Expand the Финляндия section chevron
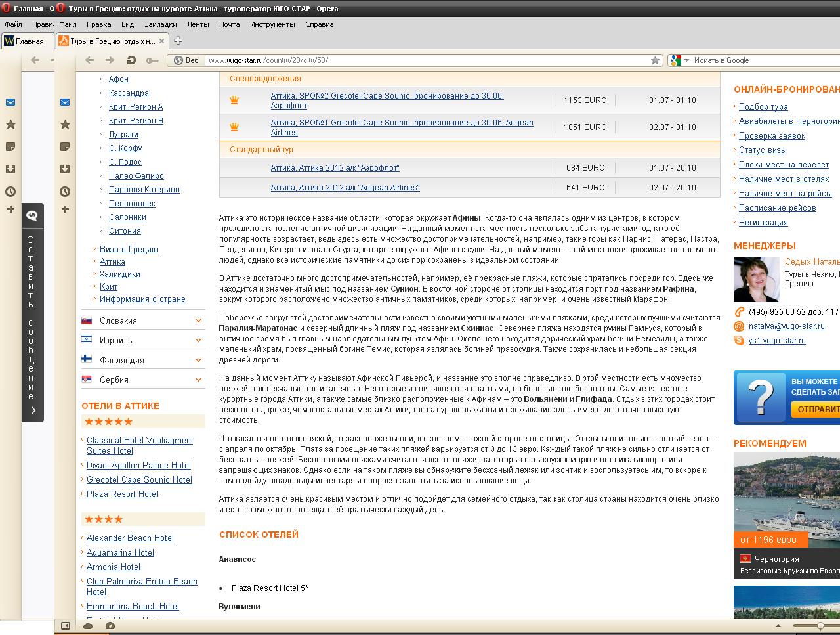Viewport: 840px width, 635px height. tap(198, 360)
